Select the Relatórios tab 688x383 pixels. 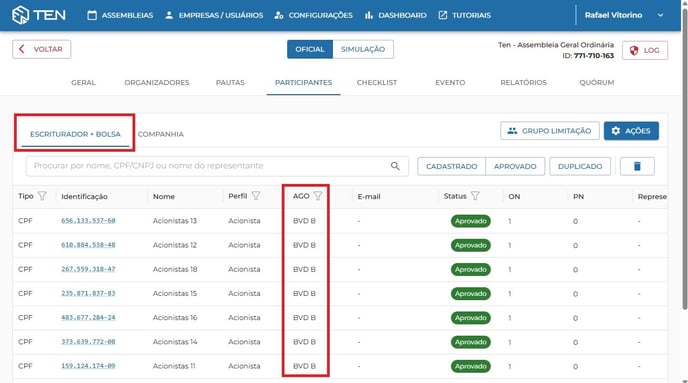click(523, 82)
